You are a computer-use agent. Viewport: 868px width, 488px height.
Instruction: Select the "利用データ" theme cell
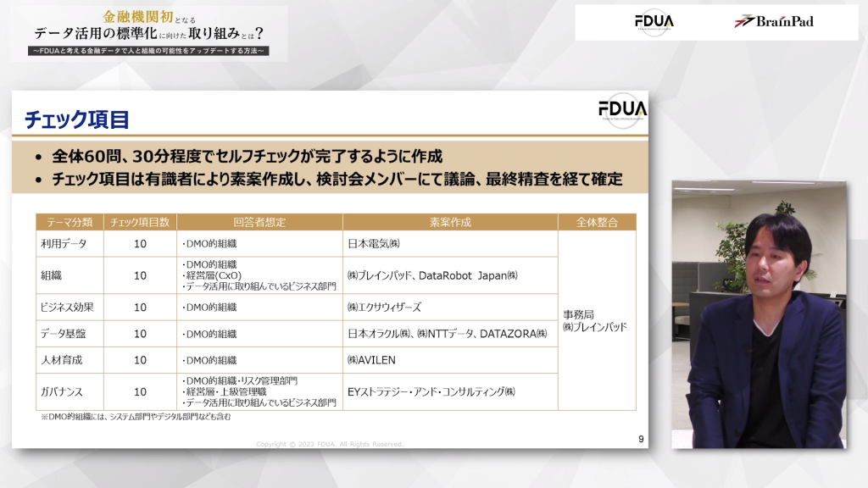pos(70,243)
